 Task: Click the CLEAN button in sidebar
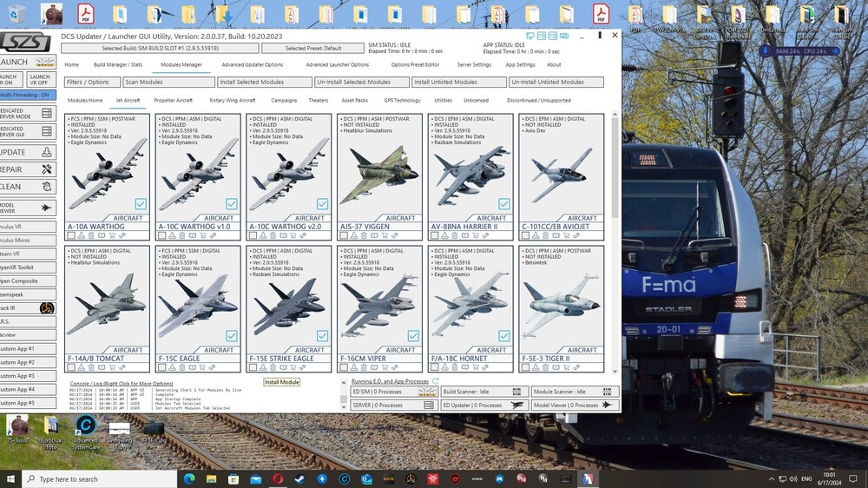click(28, 187)
